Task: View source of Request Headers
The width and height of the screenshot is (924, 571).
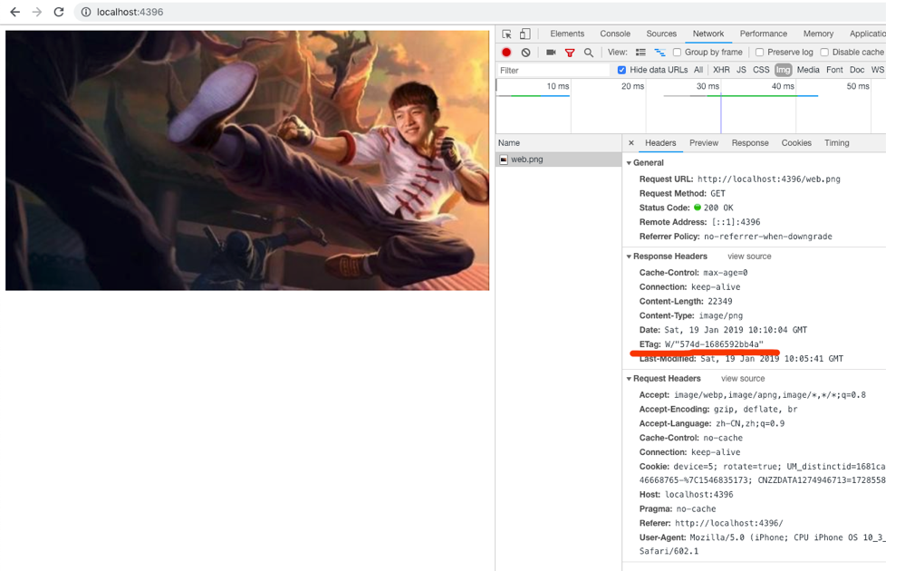Action: coord(743,379)
